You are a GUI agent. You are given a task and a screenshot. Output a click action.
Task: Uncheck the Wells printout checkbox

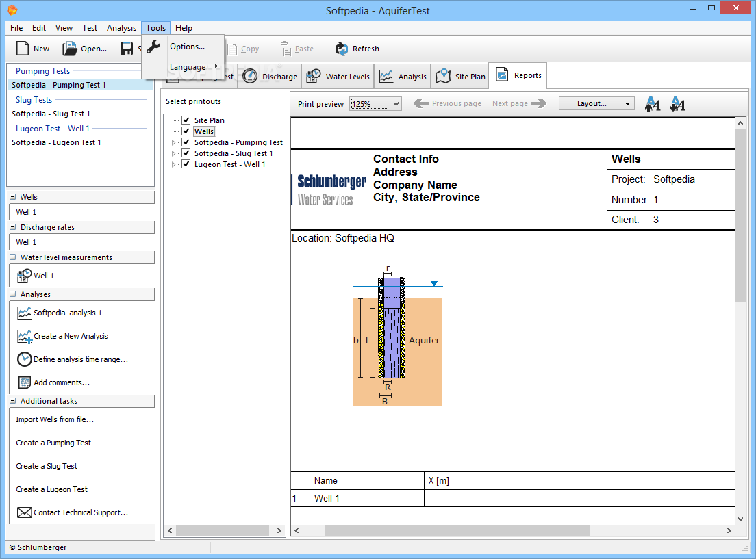pos(186,131)
